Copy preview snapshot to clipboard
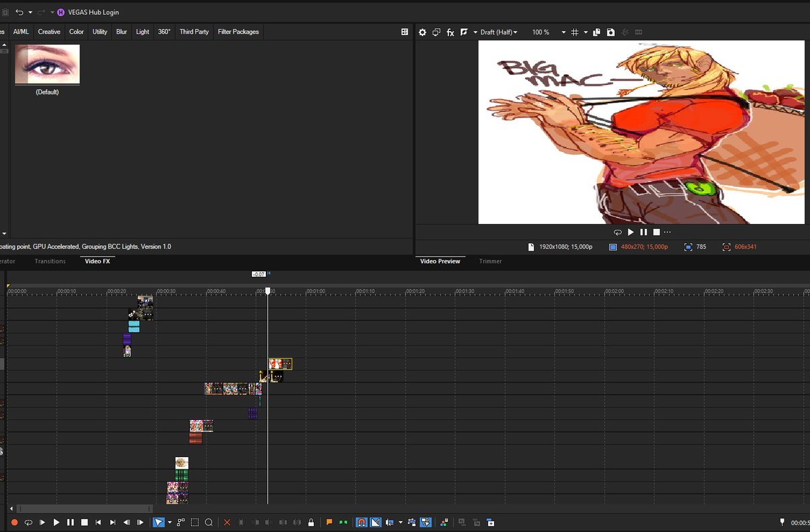 click(597, 32)
